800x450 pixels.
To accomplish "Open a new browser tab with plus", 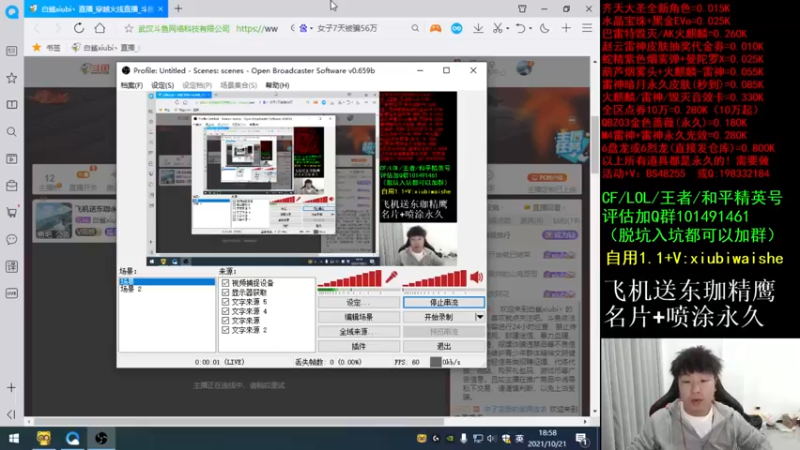I will tap(178, 9).
